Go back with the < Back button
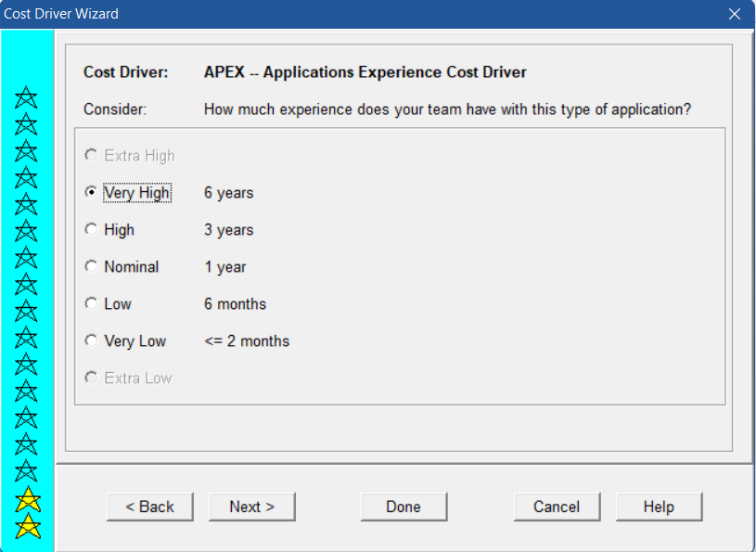756x552 pixels. point(150,507)
